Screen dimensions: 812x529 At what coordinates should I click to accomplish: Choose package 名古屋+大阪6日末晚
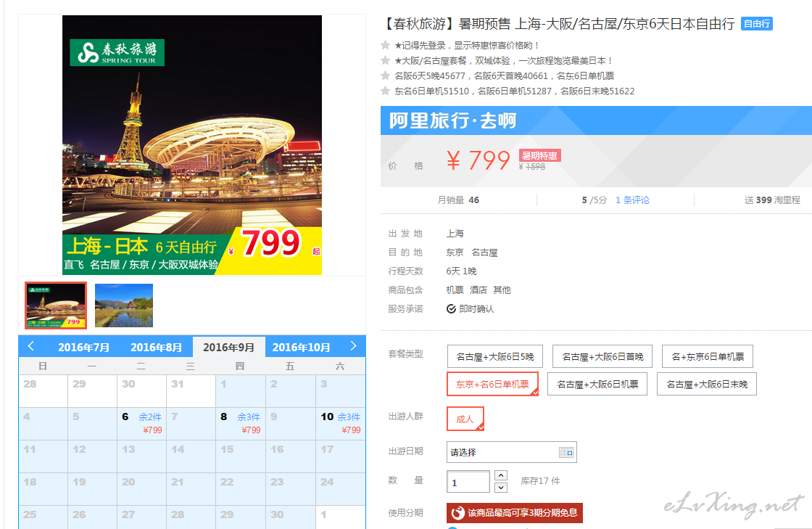click(x=707, y=384)
